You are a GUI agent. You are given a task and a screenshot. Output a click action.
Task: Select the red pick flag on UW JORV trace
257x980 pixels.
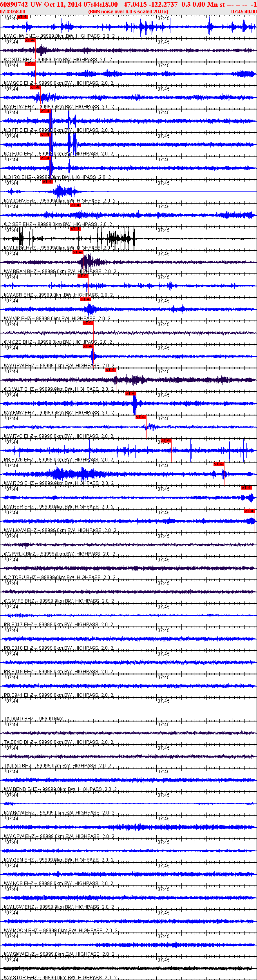tap(47, 182)
